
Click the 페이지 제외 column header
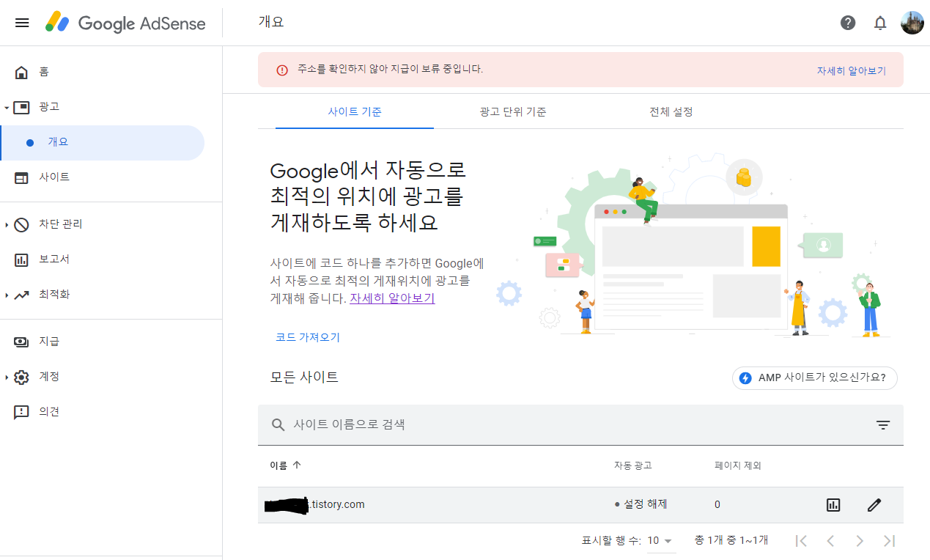738,465
